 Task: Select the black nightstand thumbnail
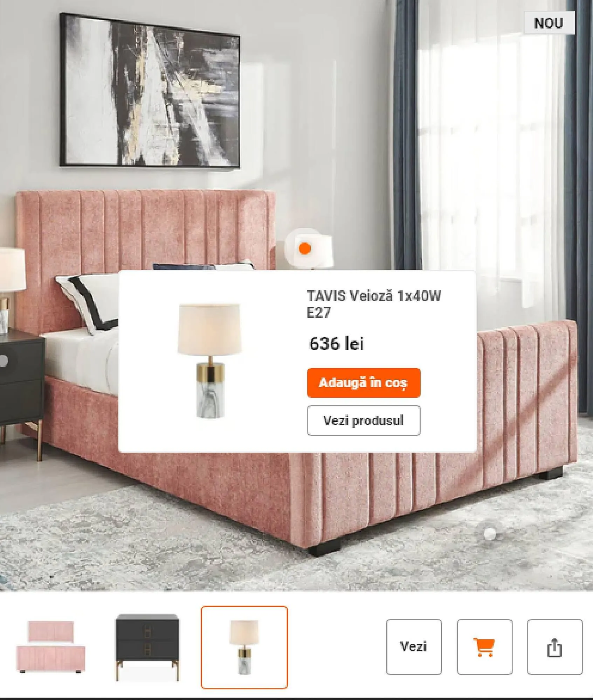click(147, 647)
